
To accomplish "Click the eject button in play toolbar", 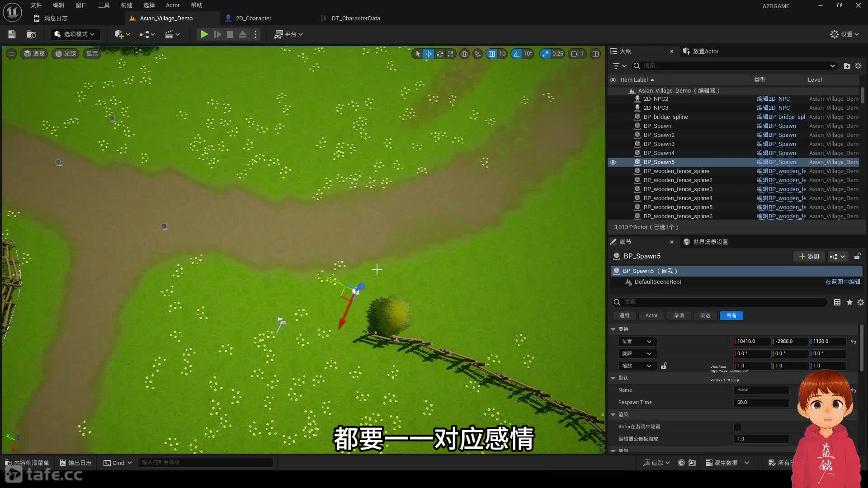I will point(243,34).
